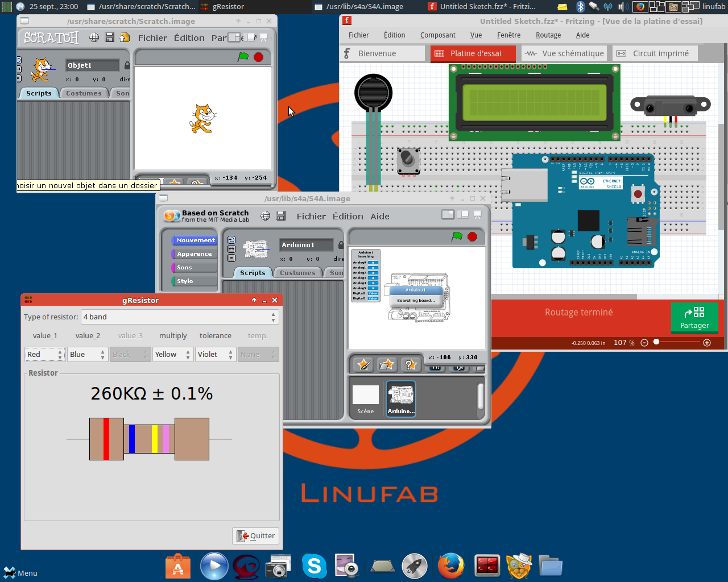Switch S4A to full stage layout
The image size is (728, 582).
point(463,215)
